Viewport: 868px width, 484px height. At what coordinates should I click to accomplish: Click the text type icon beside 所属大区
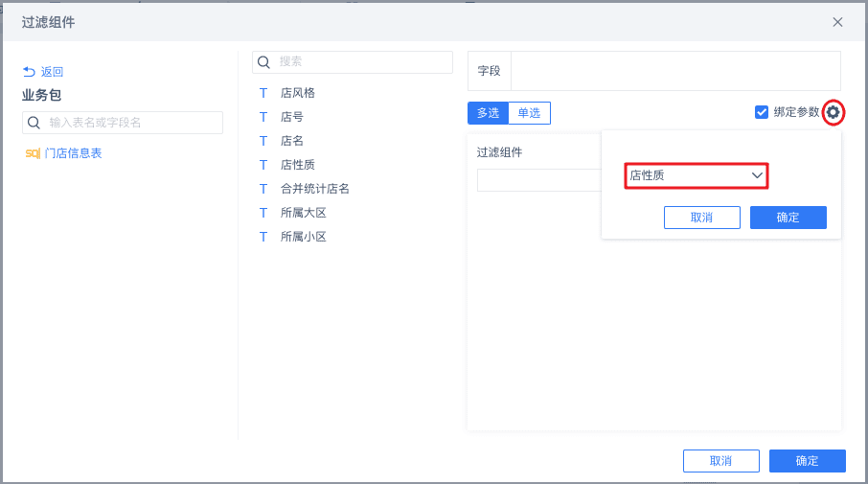[x=263, y=213]
